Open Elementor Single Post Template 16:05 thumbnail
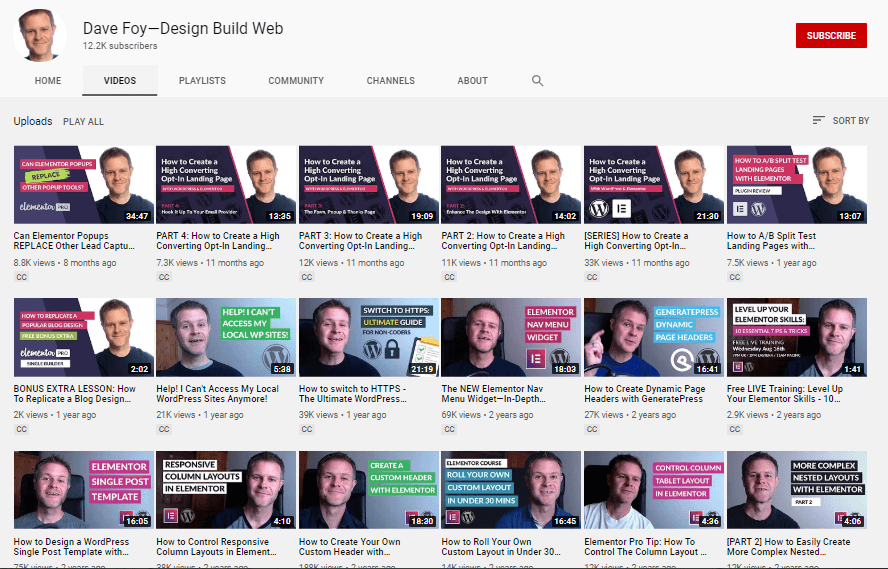 (84, 490)
